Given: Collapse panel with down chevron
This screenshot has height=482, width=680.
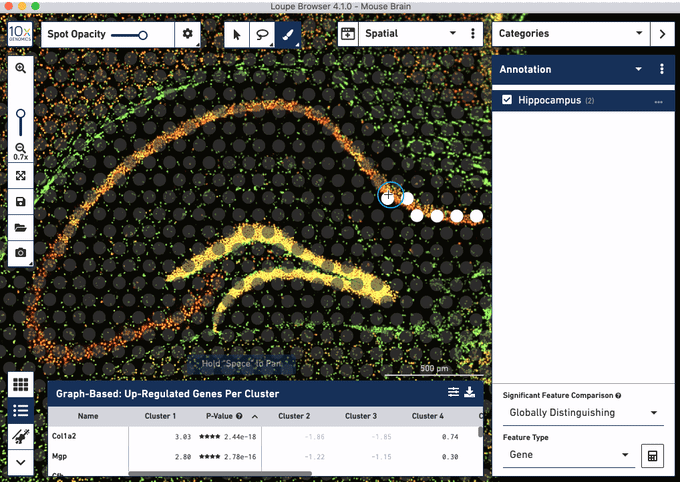Looking at the screenshot, I should tap(20, 462).
